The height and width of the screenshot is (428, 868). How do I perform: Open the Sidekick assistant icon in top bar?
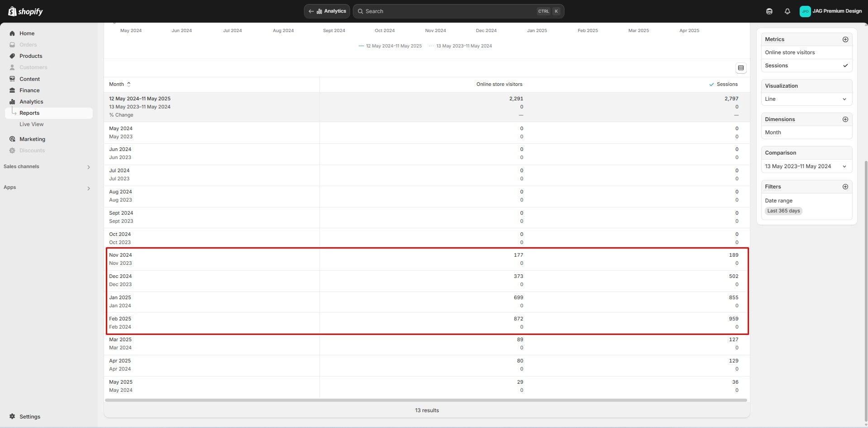click(x=769, y=11)
